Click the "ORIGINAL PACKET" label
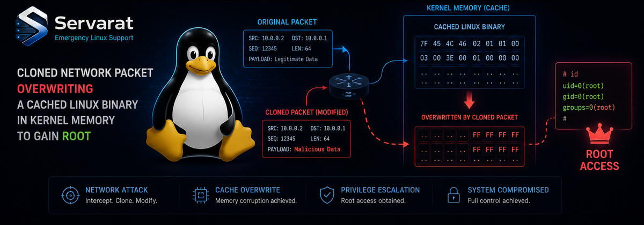The height and width of the screenshot is (225, 644). click(x=287, y=22)
